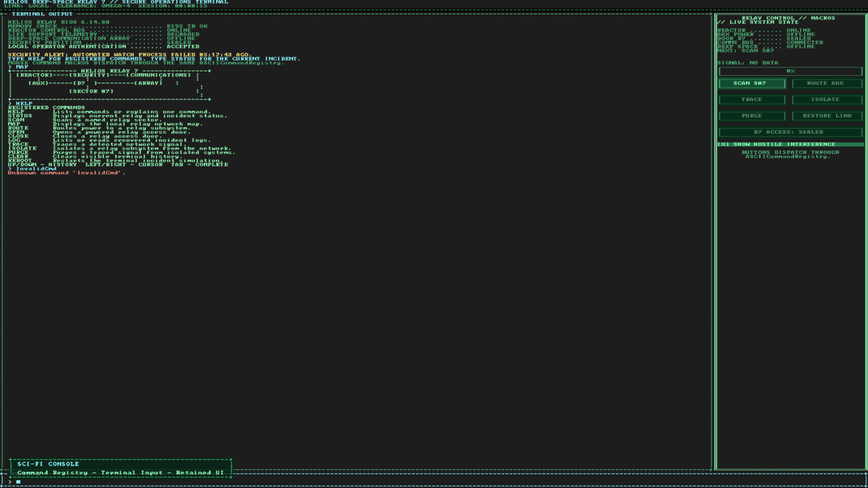Click the UP/DOWN - HISTORY keyboard hint line

(118, 164)
